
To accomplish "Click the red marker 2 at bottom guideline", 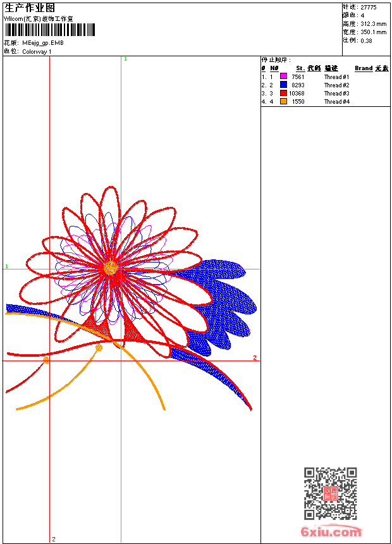I will click(x=54, y=539).
